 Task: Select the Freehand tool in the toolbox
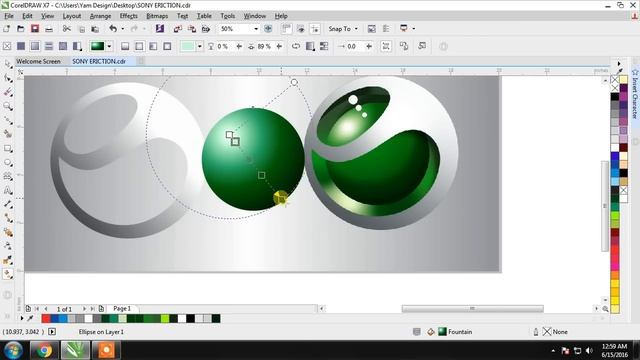point(8,120)
